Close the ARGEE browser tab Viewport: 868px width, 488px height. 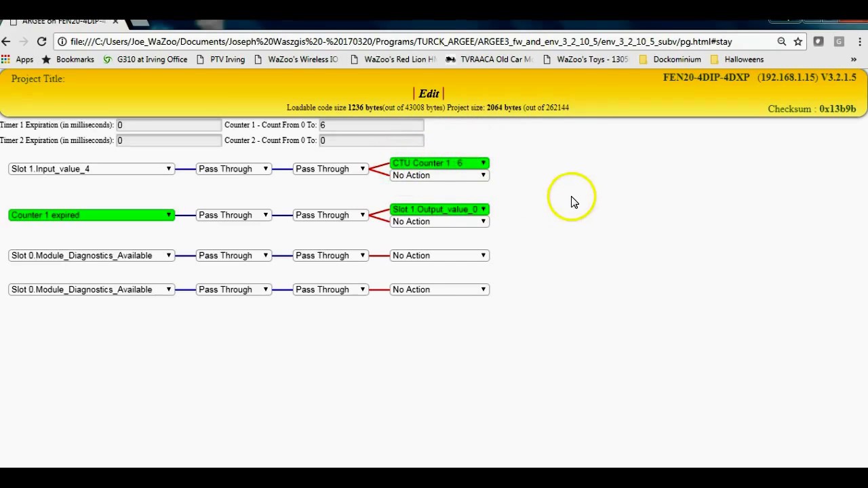click(115, 22)
